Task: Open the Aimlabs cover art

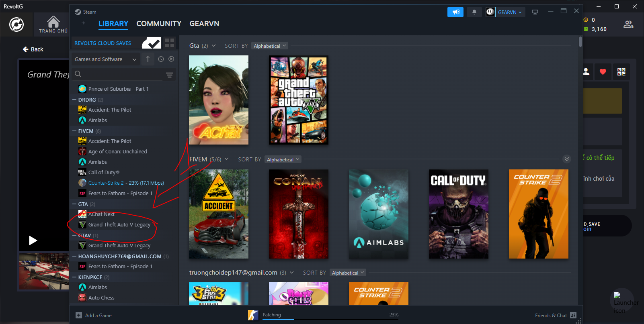Action: pyautogui.click(x=379, y=214)
